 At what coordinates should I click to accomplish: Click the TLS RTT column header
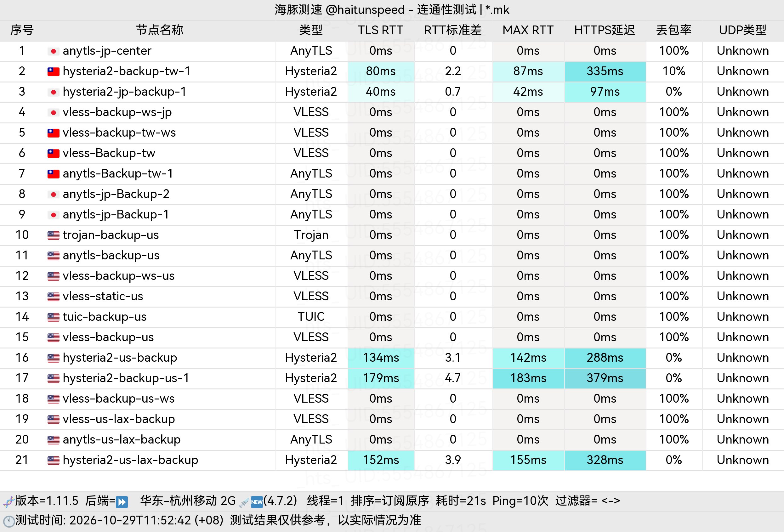click(x=381, y=30)
